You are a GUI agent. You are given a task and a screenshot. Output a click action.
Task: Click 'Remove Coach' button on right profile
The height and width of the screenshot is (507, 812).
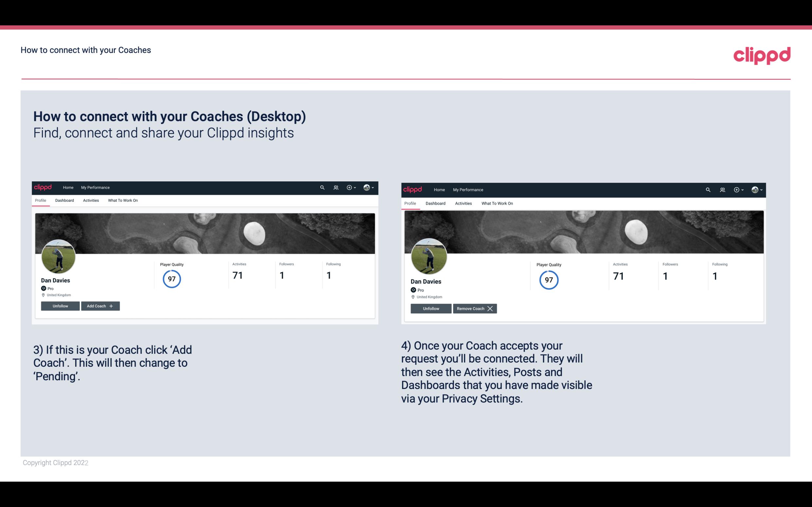pos(474,308)
